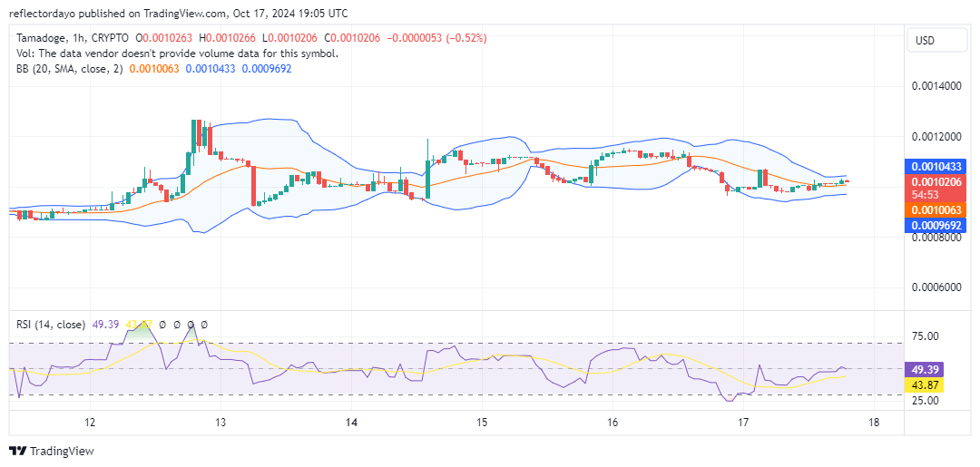Click date label 18 on time axis

874,423
